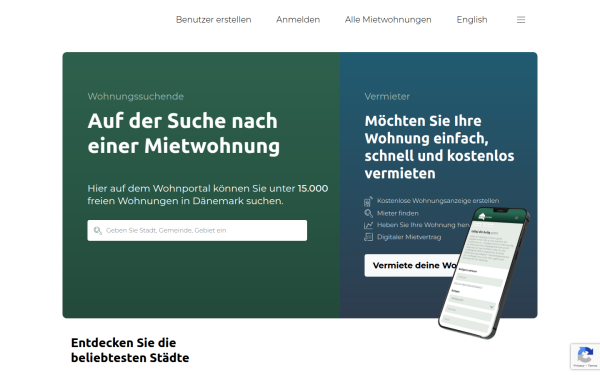Go to Anmelden login page

click(298, 20)
